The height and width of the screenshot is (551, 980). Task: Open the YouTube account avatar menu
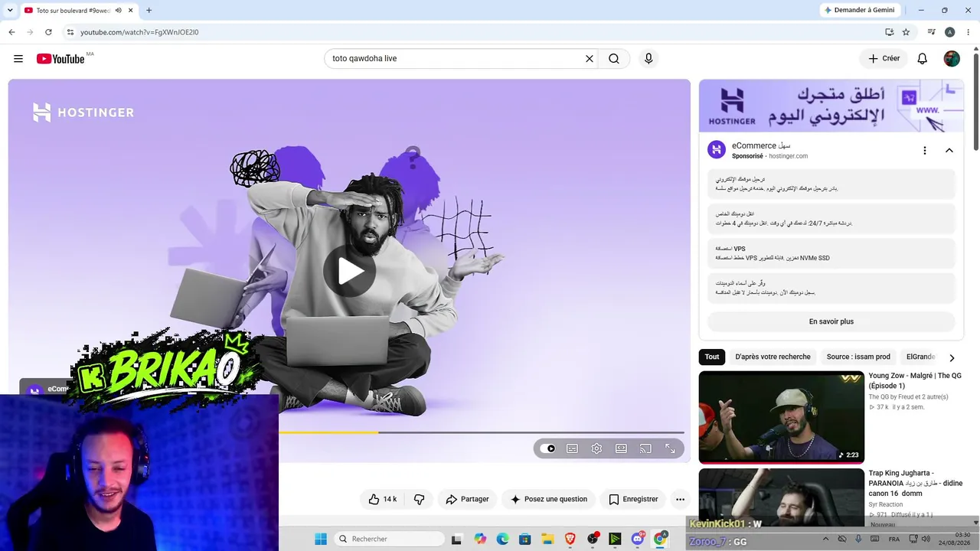point(952,59)
